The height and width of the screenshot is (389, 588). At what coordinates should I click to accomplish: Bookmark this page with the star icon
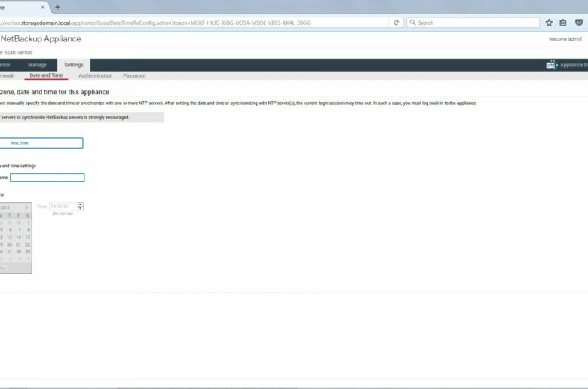click(x=549, y=23)
